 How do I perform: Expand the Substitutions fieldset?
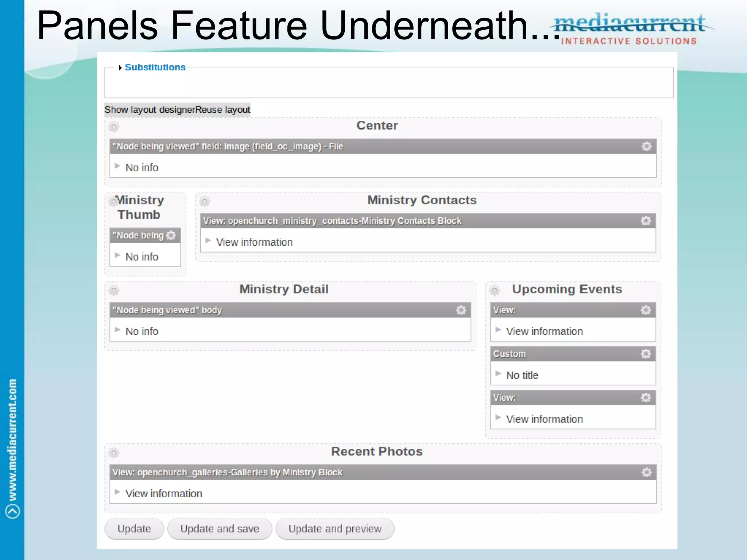click(x=155, y=67)
